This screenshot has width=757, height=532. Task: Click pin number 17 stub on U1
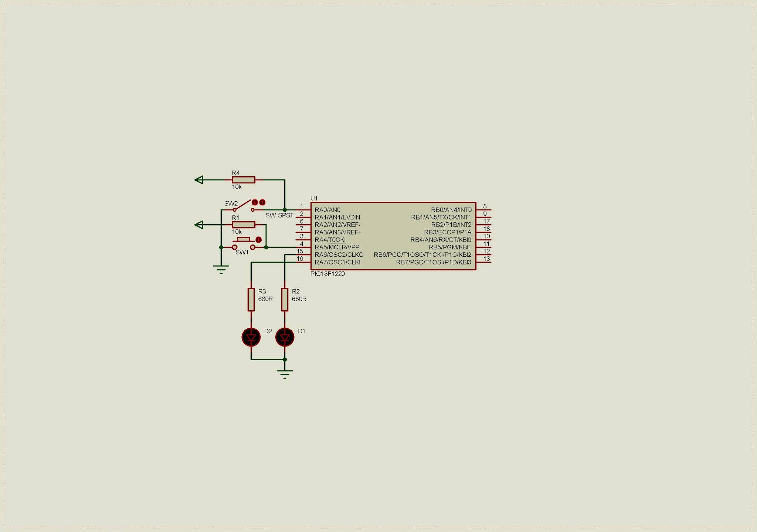coord(484,225)
